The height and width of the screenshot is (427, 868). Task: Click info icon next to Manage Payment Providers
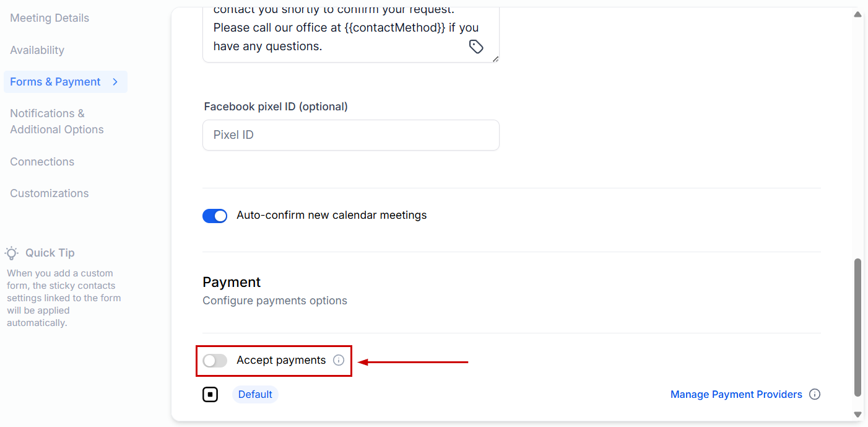pyautogui.click(x=815, y=394)
